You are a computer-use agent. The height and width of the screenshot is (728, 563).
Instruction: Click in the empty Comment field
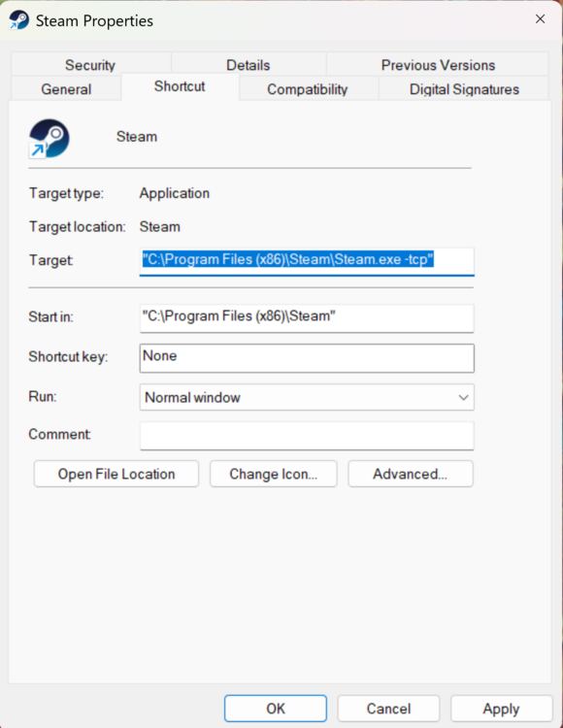[307, 436]
